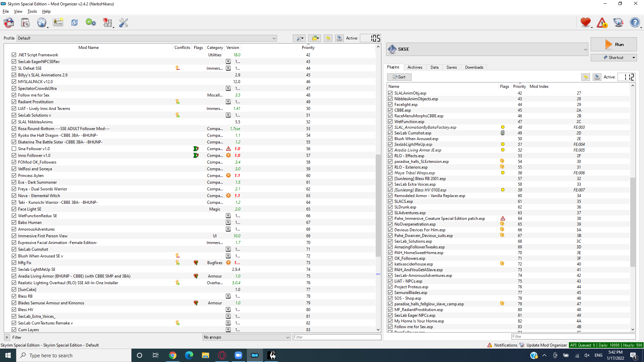
Task: Click the heart flag on Mfg Fix row
Action: pyautogui.click(x=196, y=263)
